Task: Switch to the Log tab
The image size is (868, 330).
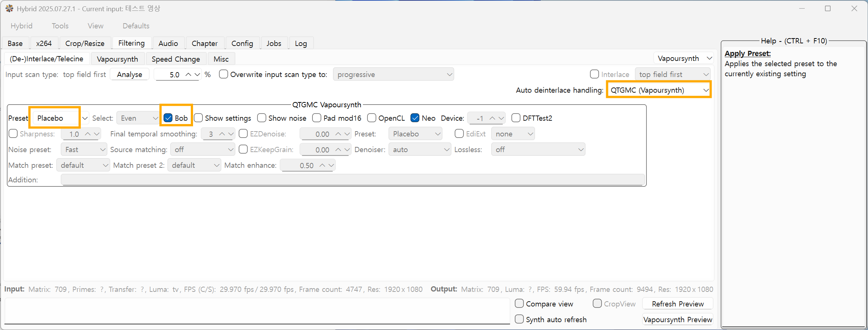Action: tap(301, 43)
